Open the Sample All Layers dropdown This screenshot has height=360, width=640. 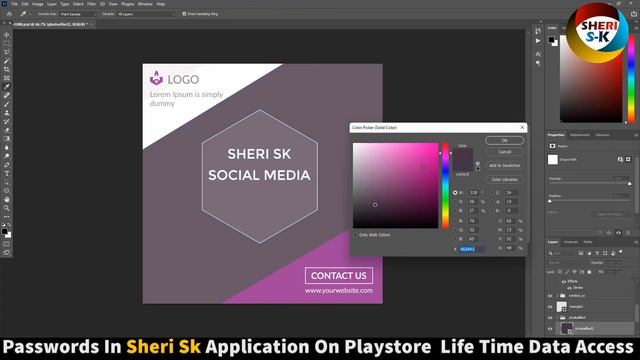tap(146, 14)
